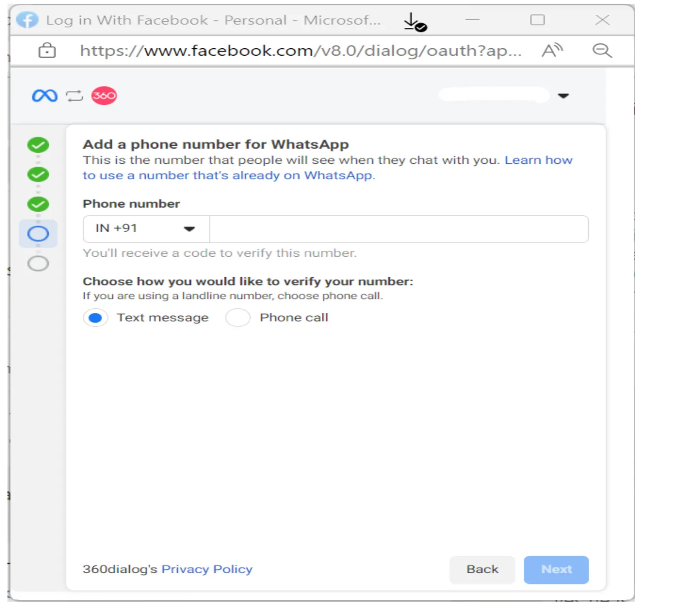Select the current fourth step circle
This screenshot has width=683, height=616.
coord(38,233)
